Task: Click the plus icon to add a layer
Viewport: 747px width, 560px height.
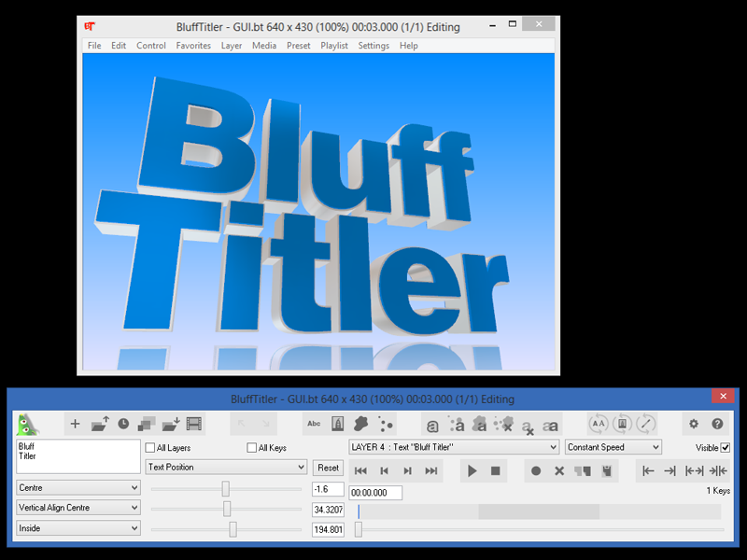Action: 76,424
